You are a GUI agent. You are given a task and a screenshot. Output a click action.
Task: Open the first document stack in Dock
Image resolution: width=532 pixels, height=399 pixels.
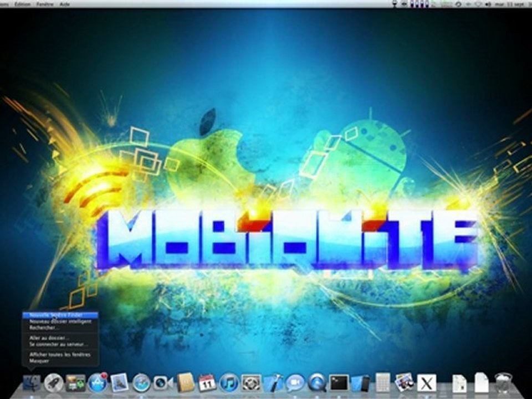459,383
